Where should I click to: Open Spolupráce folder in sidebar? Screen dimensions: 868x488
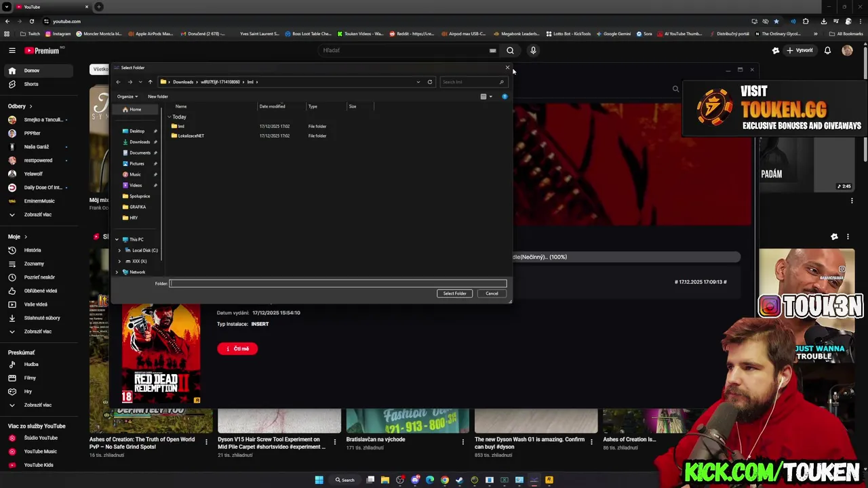[x=139, y=196]
